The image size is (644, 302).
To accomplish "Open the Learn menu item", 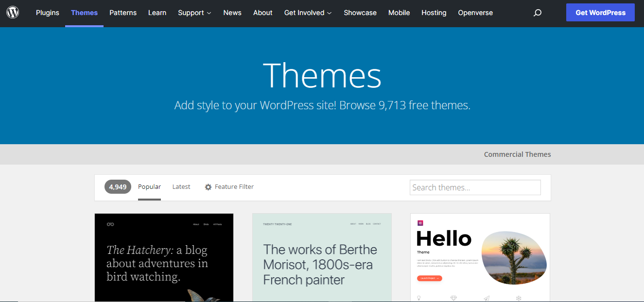I will pyautogui.click(x=157, y=13).
